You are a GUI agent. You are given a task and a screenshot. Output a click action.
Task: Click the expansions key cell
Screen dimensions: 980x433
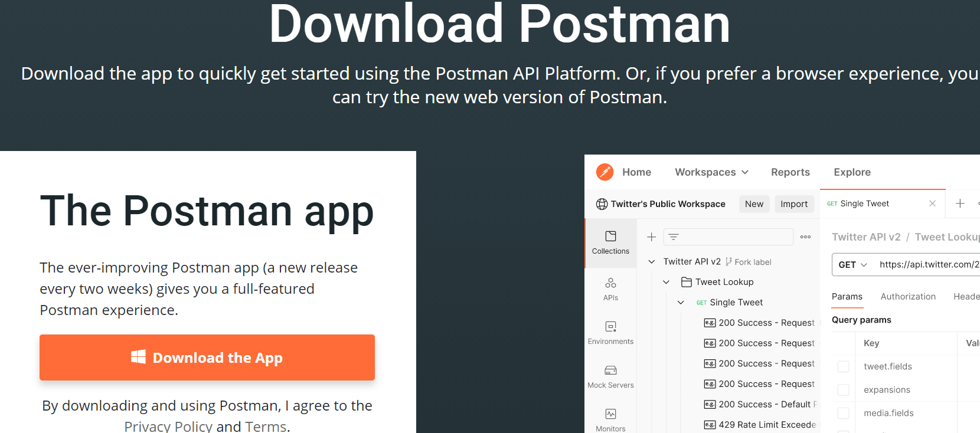click(887, 390)
